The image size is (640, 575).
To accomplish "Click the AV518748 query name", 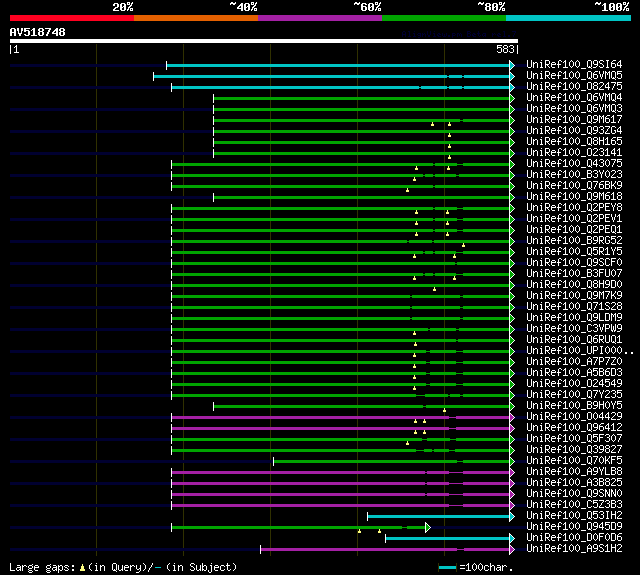I will (x=38, y=32).
